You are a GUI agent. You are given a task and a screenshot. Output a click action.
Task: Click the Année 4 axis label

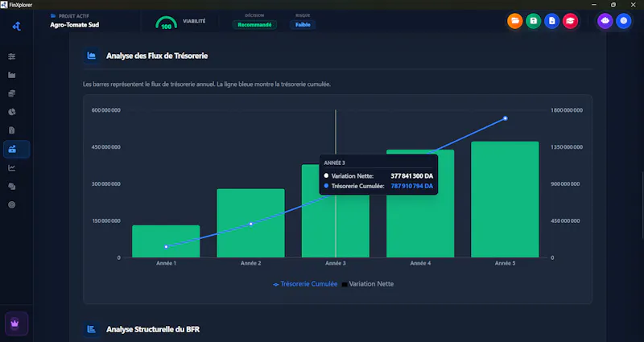coord(420,264)
